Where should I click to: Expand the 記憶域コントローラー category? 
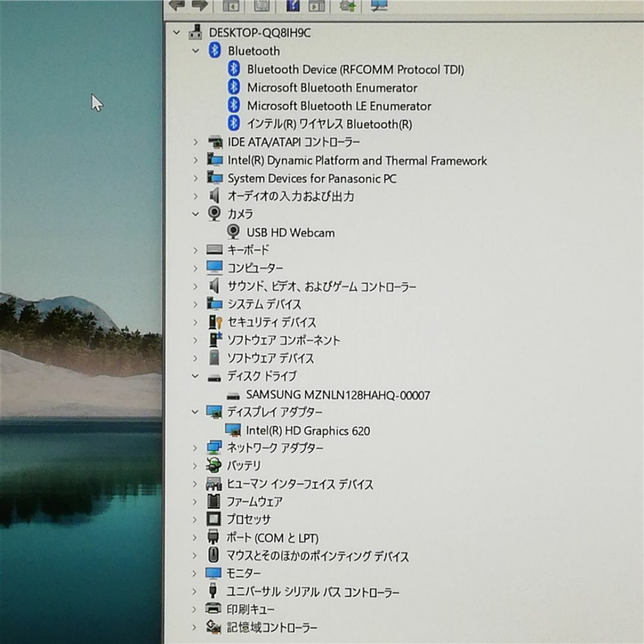(x=194, y=627)
